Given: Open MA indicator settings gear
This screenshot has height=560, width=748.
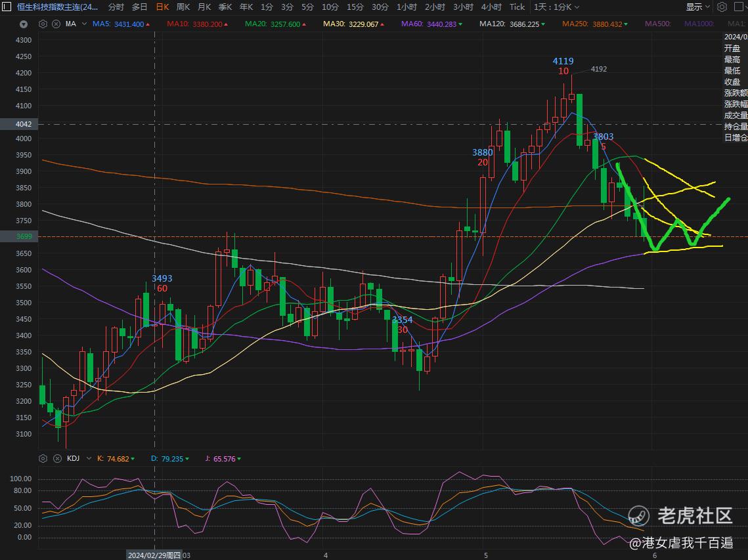Looking at the screenshot, I should 43,24.
